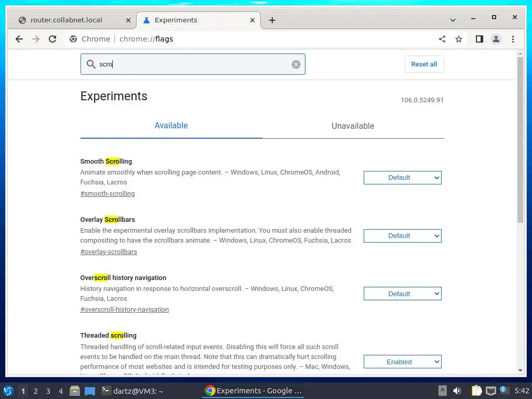Open the clipboard tray icon
This screenshot has height=399, width=532.
[477, 391]
